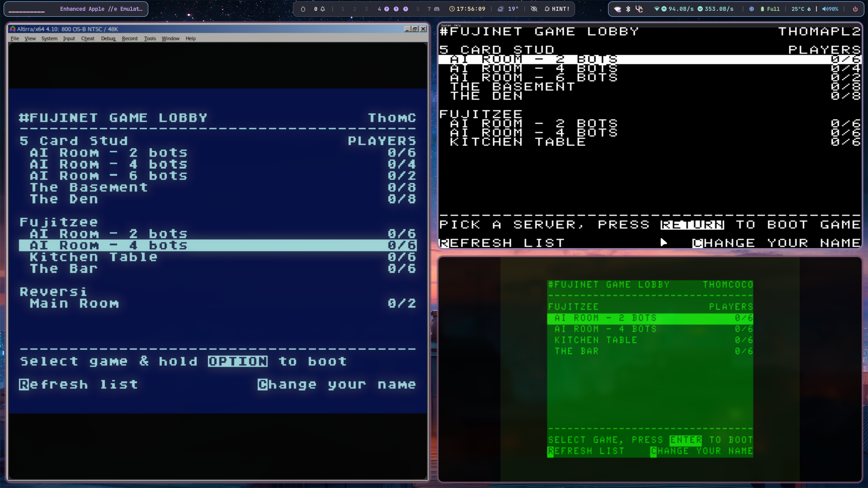The width and height of the screenshot is (868, 488).
Task: Click 'Refresh list' in Altirra lobby
Action: tap(79, 385)
